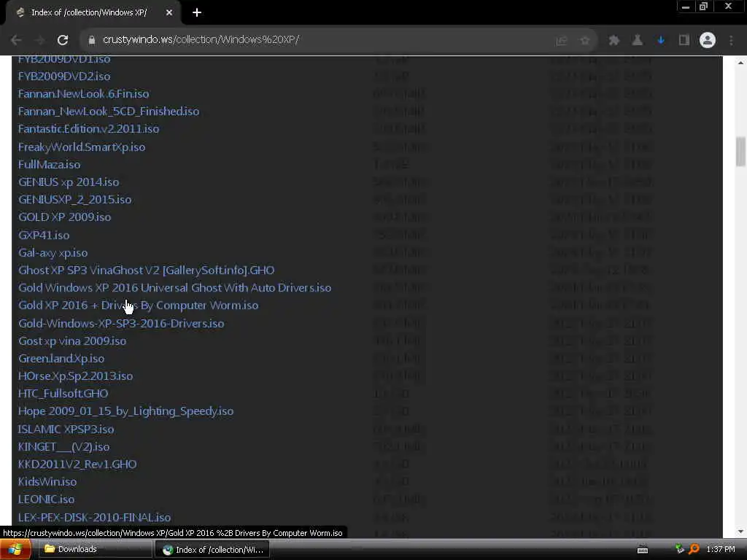Click page scrollbar up arrow
747x560 pixels.
point(740,63)
